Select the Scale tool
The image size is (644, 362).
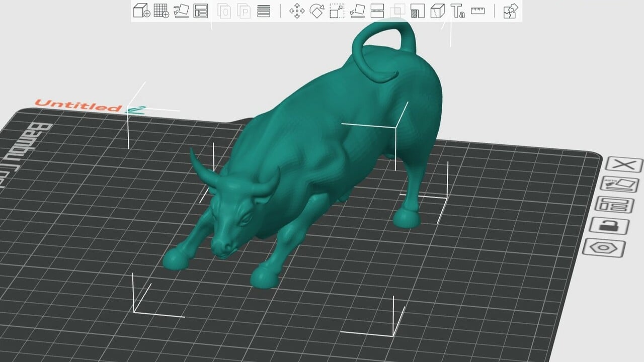click(x=337, y=11)
